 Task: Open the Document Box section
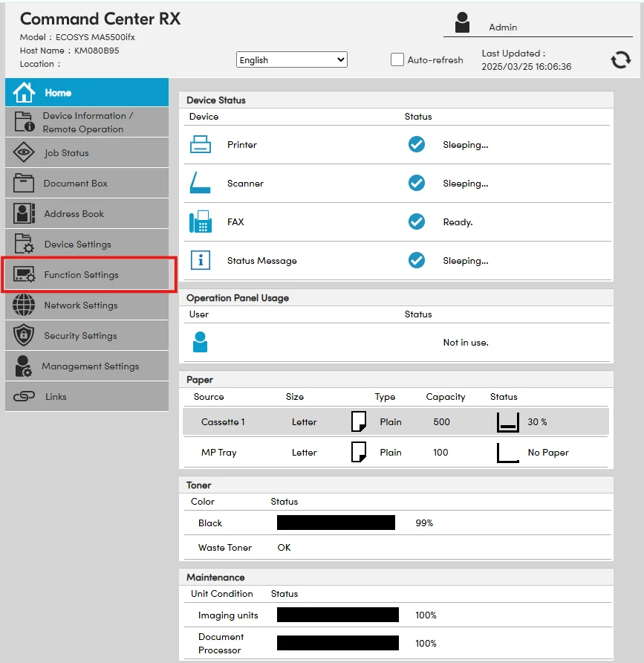[75, 184]
